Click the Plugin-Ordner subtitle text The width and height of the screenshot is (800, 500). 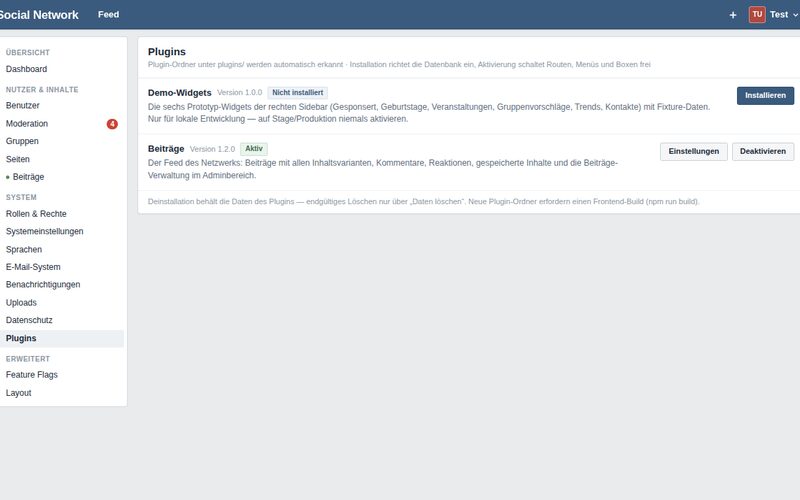pyautogui.click(x=399, y=65)
